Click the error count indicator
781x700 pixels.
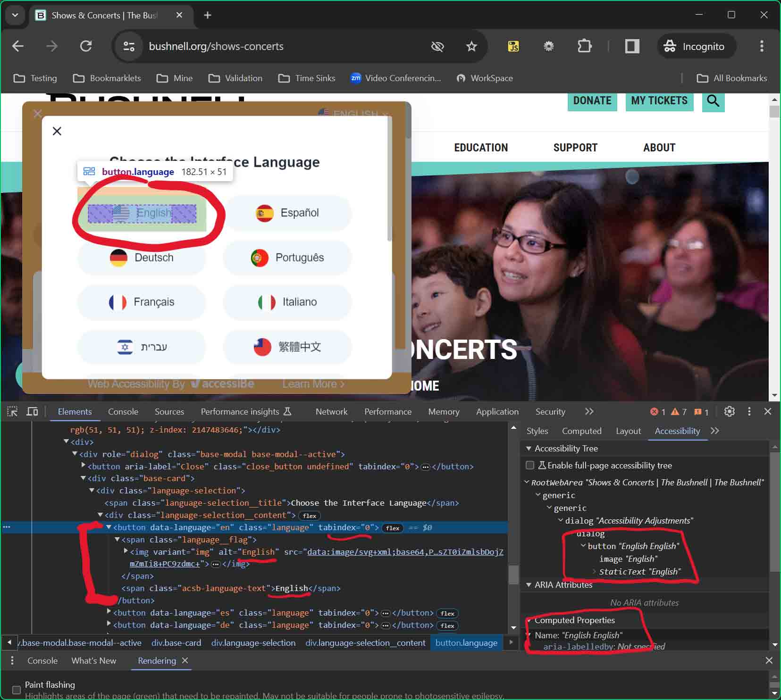pyautogui.click(x=658, y=412)
